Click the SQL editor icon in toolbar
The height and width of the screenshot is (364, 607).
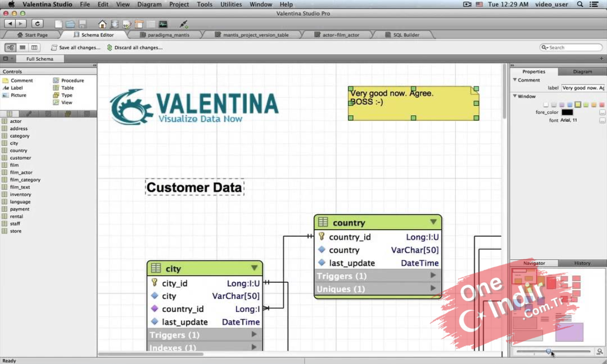click(127, 24)
